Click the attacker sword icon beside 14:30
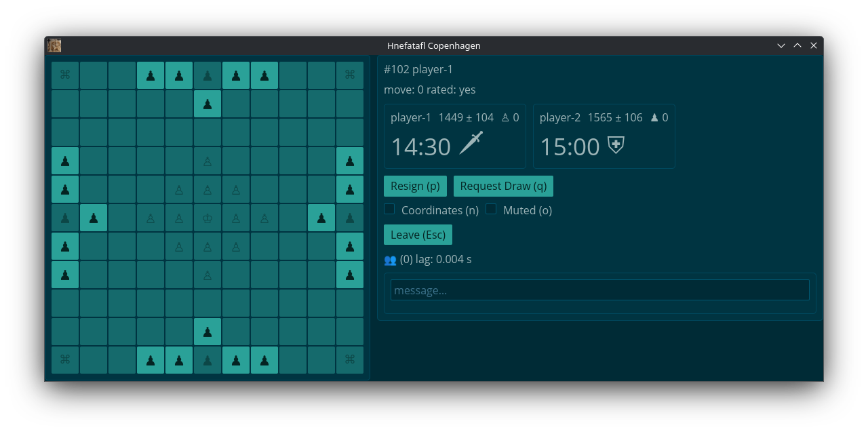 pos(471,143)
